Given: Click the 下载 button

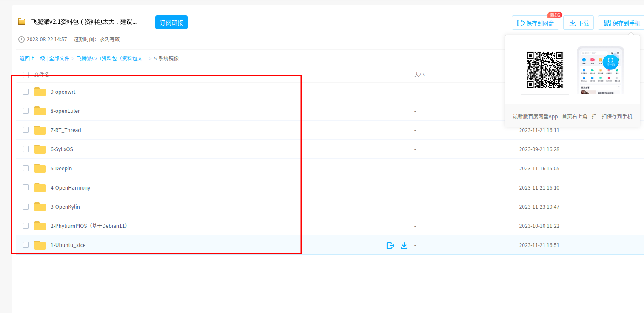Looking at the screenshot, I should [578, 23].
